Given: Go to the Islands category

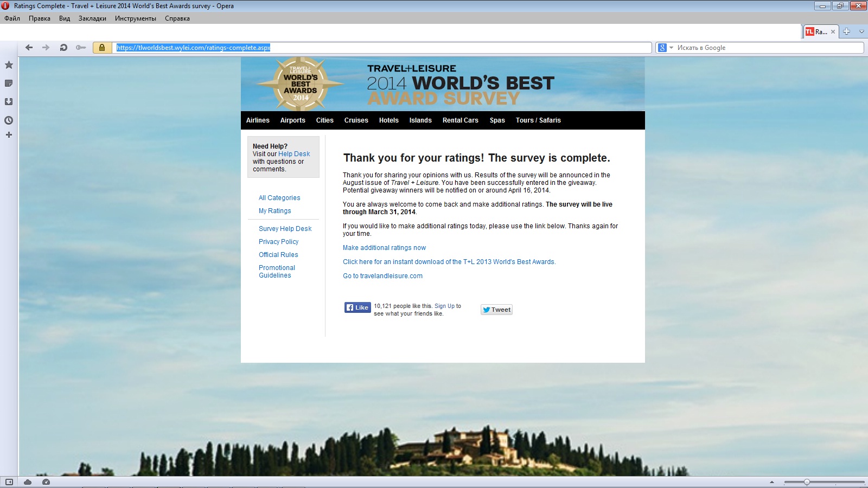Looking at the screenshot, I should pos(420,120).
